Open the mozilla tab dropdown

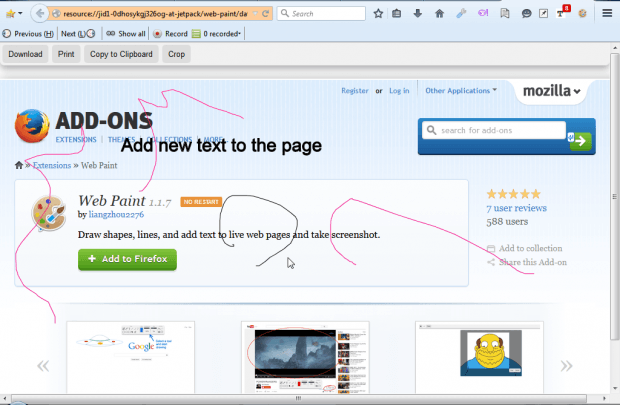pyautogui.click(x=551, y=91)
